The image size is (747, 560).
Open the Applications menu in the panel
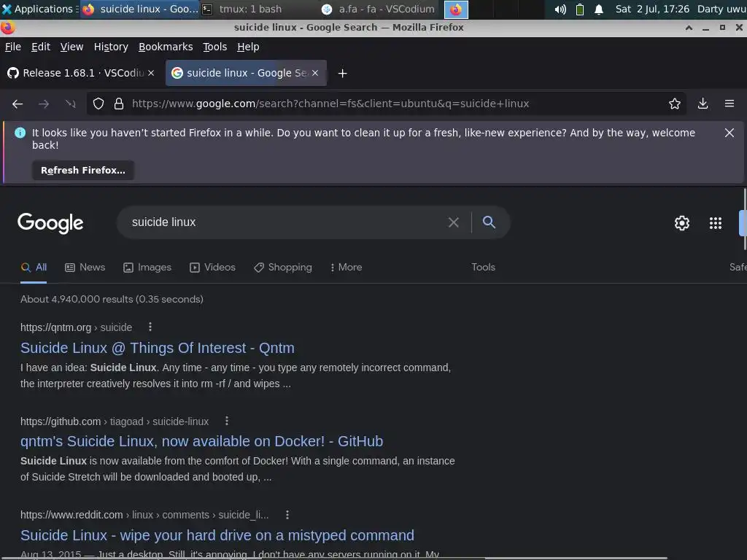point(38,9)
